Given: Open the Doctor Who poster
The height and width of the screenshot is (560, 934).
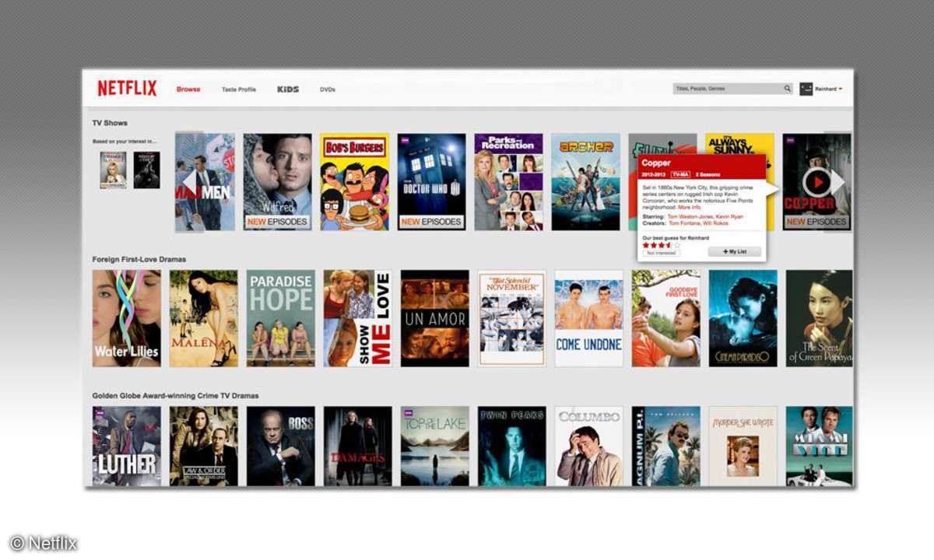Looking at the screenshot, I should (431, 181).
